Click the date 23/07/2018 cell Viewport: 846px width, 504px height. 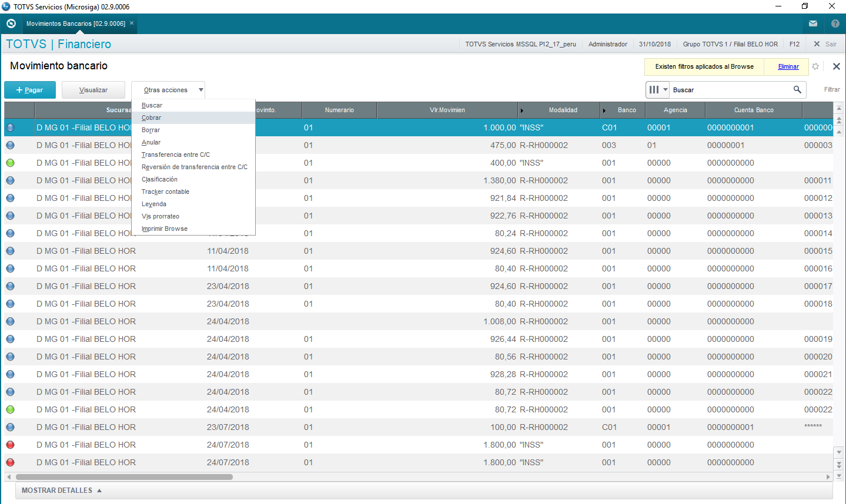[228, 427]
